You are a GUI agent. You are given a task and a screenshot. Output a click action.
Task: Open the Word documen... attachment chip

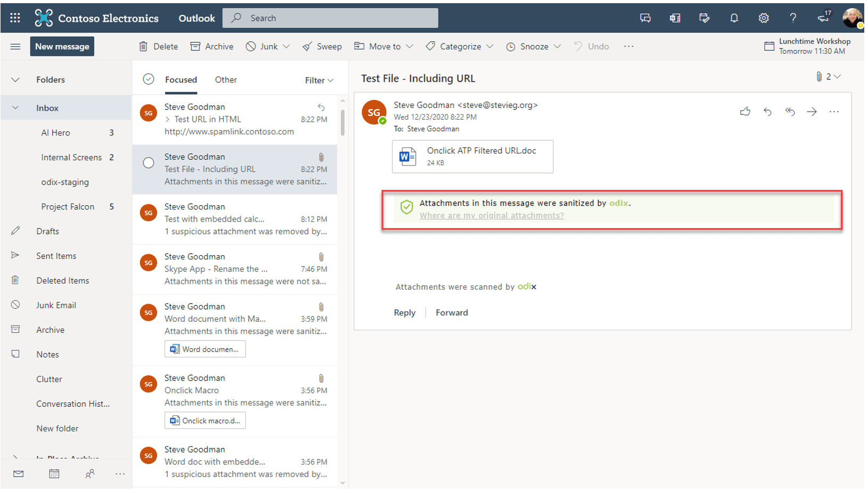pos(205,349)
